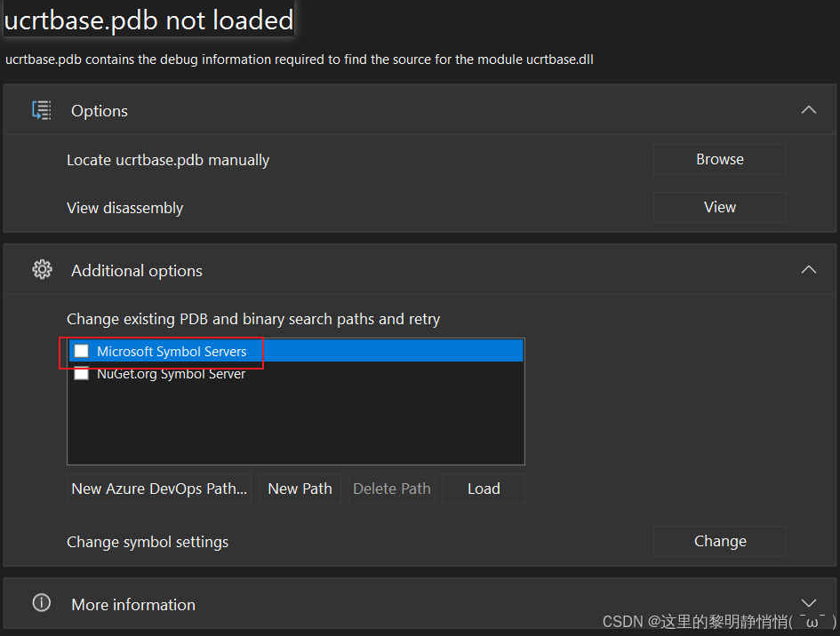The height and width of the screenshot is (636, 840).
Task: Click the Options section list icon
Action: [41, 109]
